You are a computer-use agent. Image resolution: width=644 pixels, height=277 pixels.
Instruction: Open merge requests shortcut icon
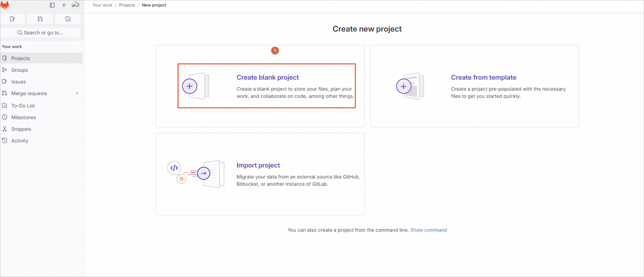(40, 19)
